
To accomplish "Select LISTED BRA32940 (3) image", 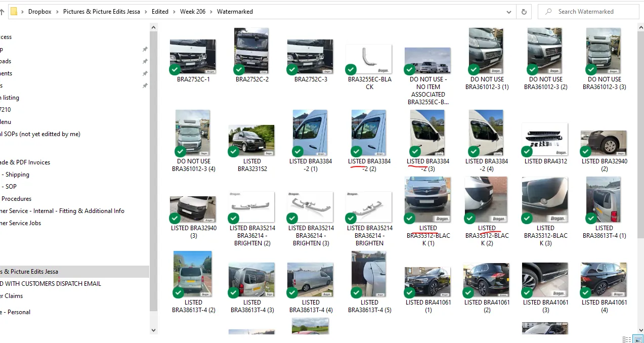I will click(x=193, y=210).
